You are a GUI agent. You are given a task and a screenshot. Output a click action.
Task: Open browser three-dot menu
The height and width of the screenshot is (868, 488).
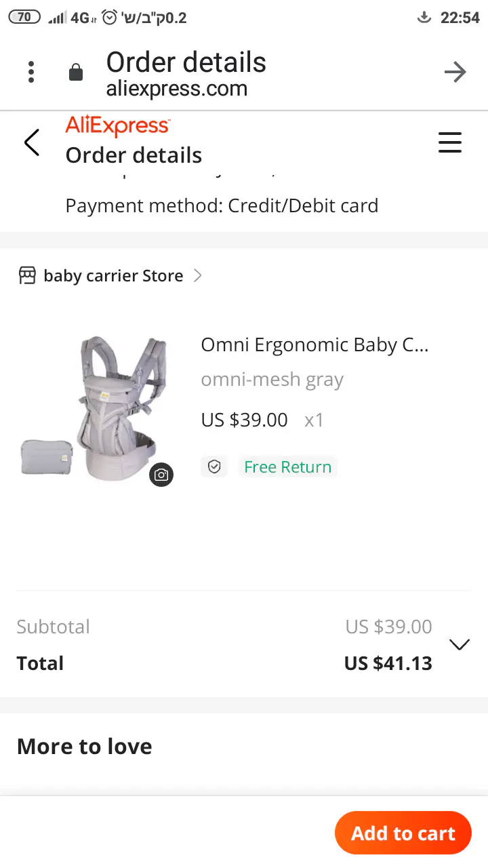31,72
